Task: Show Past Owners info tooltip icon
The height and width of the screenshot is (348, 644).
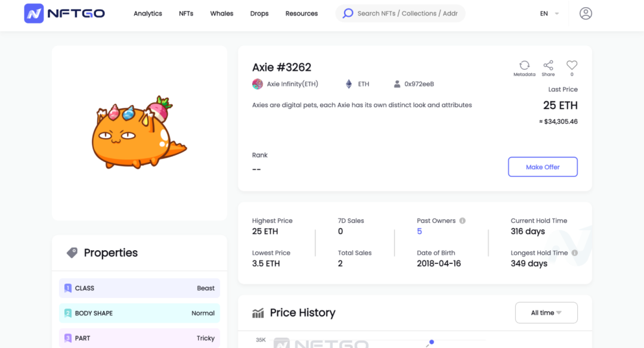Action: pos(463,221)
